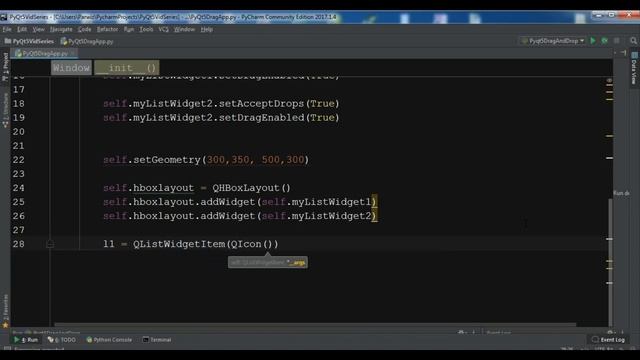Open the Data View sidebar tab
The image size is (640, 360).
point(634,69)
